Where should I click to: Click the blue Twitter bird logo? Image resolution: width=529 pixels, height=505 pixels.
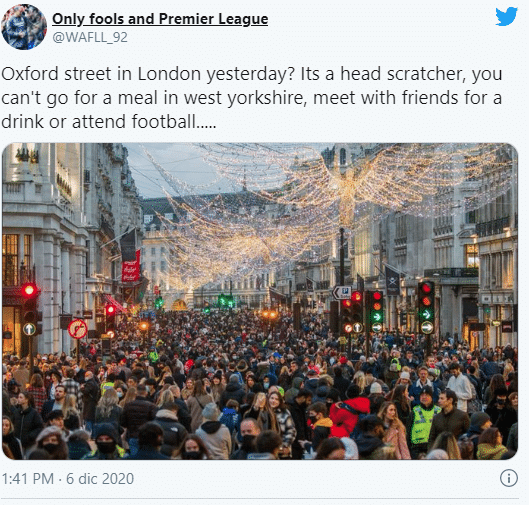(x=506, y=16)
